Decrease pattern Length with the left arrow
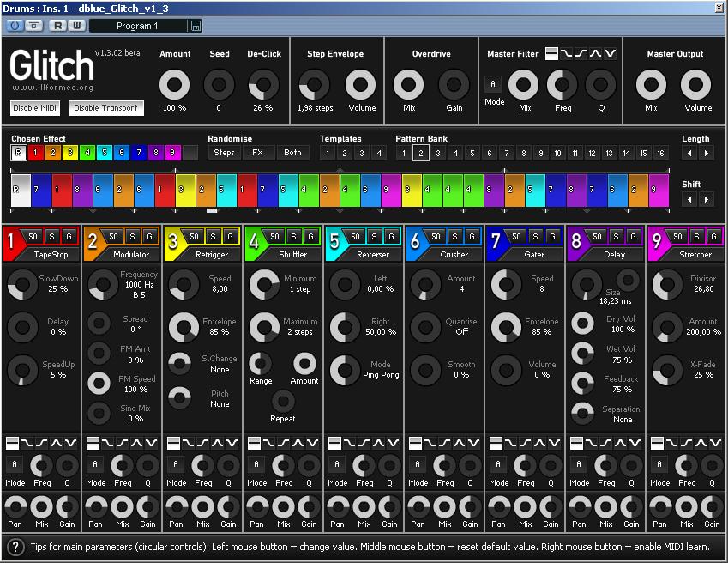Image resolution: width=728 pixels, height=563 pixels. tap(689, 154)
